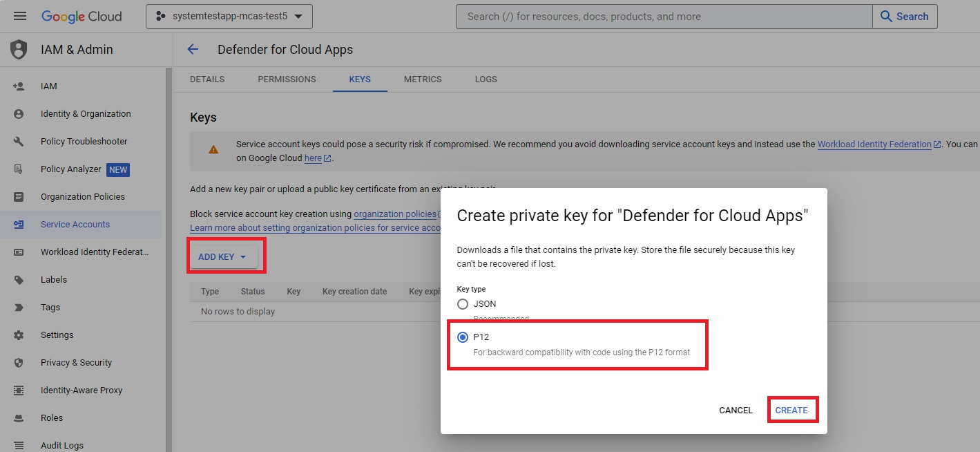
Task: Open Service Accounts in the sidebar
Action: click(75, 225)
